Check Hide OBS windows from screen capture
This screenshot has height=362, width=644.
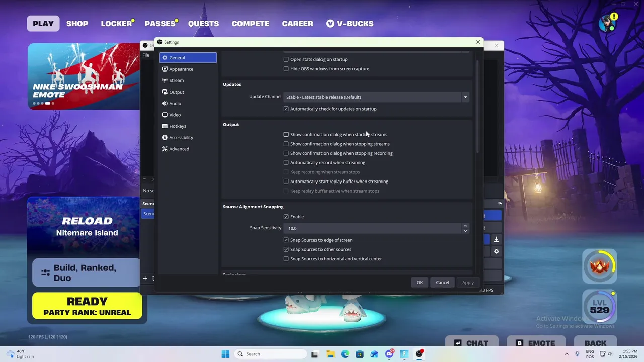point(286,69)
